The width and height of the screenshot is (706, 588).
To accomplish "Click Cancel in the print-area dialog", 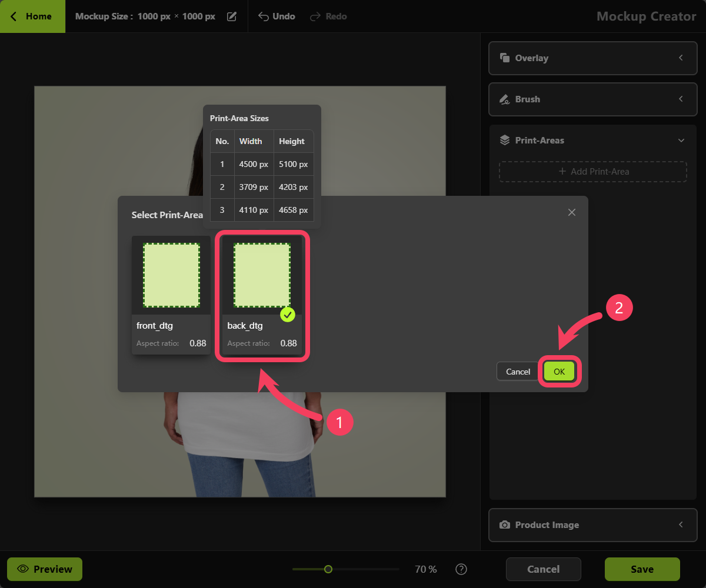I will tap(518, 372).
